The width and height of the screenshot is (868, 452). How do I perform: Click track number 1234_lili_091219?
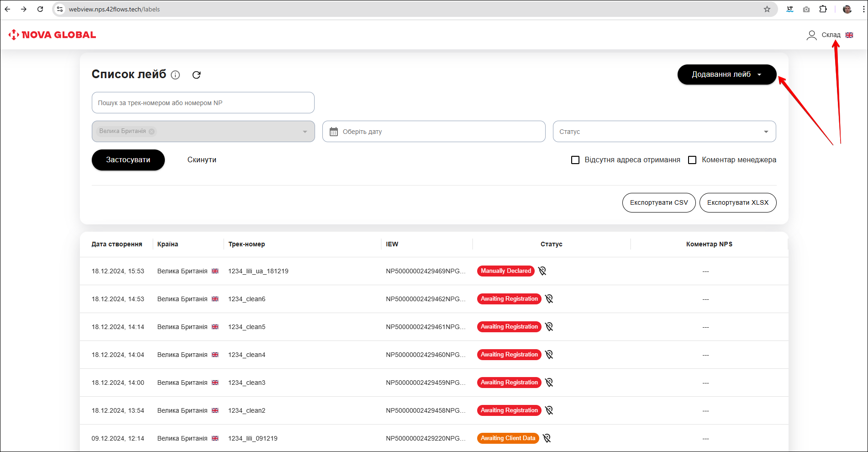pyautogui.click(x=253, y=438)
